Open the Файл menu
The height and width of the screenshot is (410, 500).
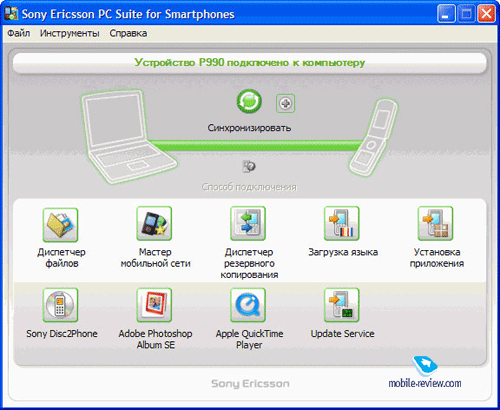point(19,33)
